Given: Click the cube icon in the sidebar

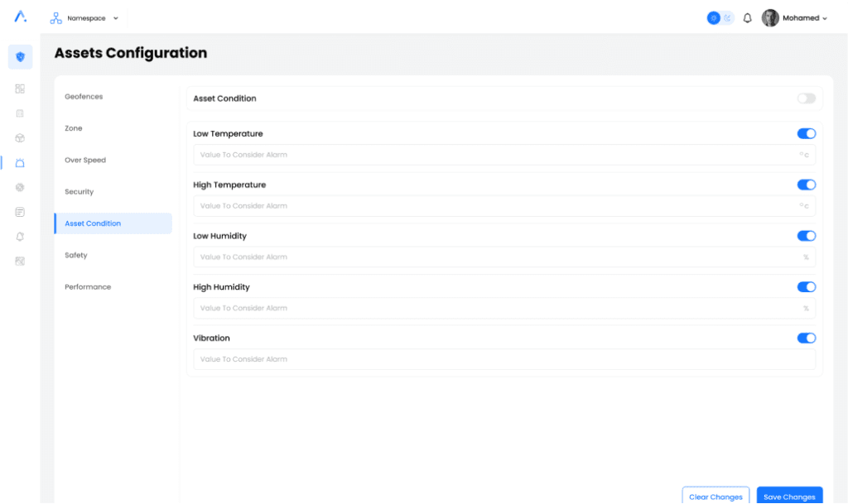Looking at the screenshot, I should tap(20, 138).
